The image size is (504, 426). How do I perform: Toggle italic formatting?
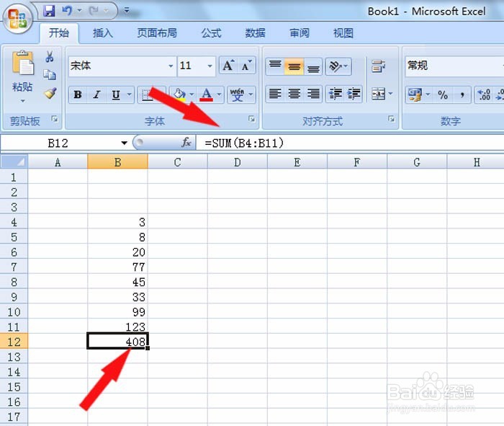96,94
